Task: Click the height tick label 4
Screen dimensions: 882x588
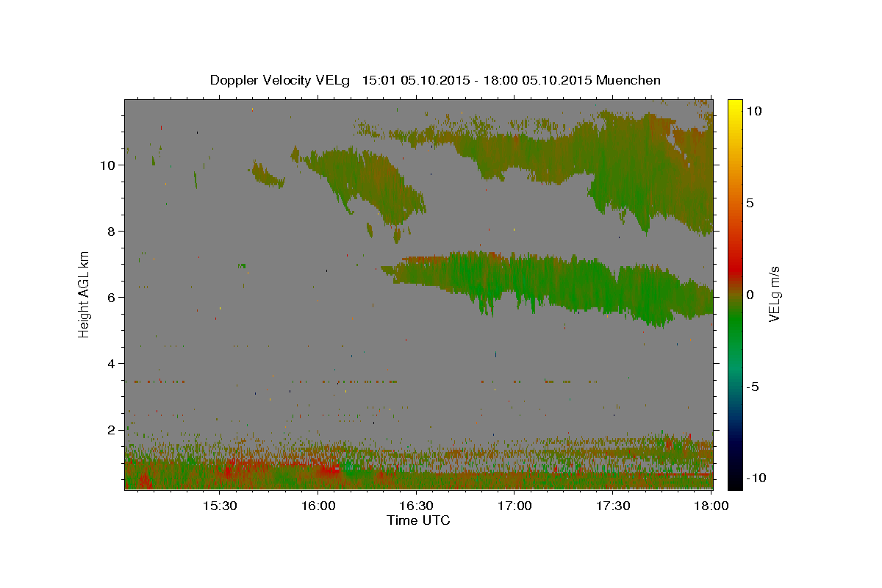Action: click(112, 363)
